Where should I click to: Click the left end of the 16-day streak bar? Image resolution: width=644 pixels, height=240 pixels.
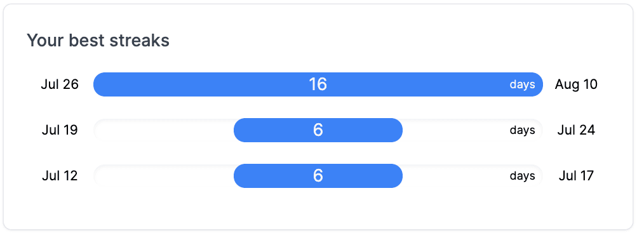click(103, 84)
